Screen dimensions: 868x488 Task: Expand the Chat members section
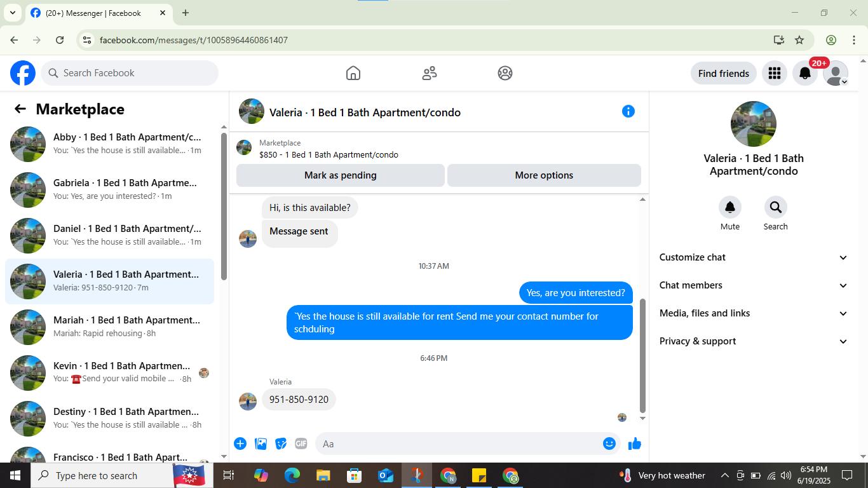(x=754, y=285)
